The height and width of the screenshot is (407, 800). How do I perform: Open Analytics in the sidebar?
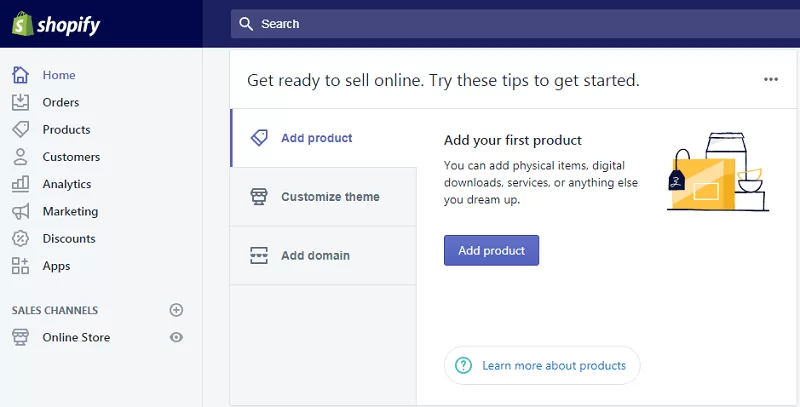coord(67,184)
